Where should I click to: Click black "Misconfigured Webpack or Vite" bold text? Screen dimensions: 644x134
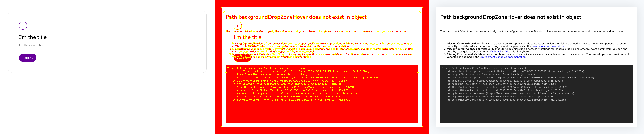467,49
